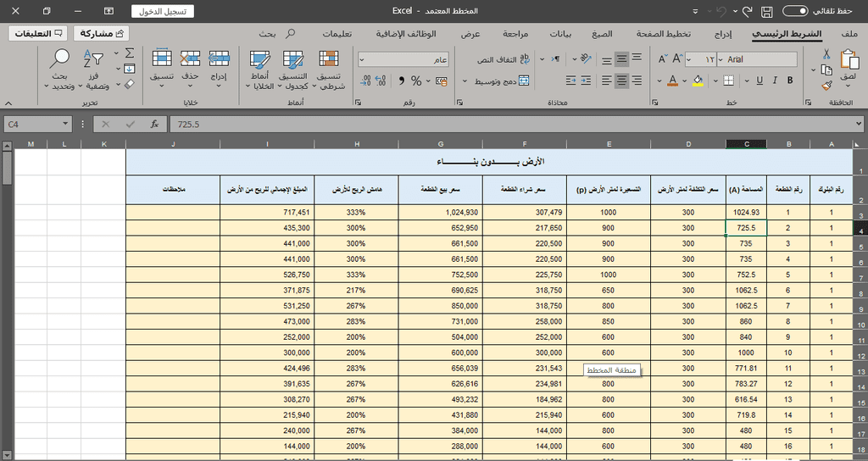Toggle Top Align vertical alignment
Image resolution: width=868 pixels, height=461 pixels.
point(637,57)
